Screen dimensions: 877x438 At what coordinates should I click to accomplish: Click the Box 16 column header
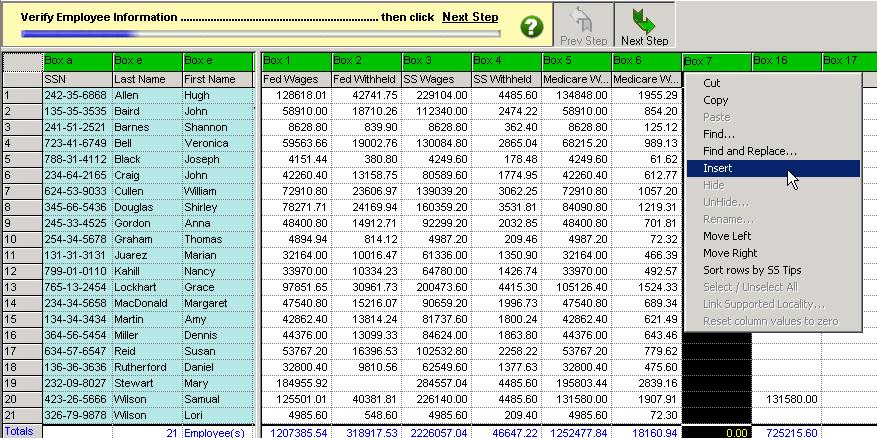785,61
